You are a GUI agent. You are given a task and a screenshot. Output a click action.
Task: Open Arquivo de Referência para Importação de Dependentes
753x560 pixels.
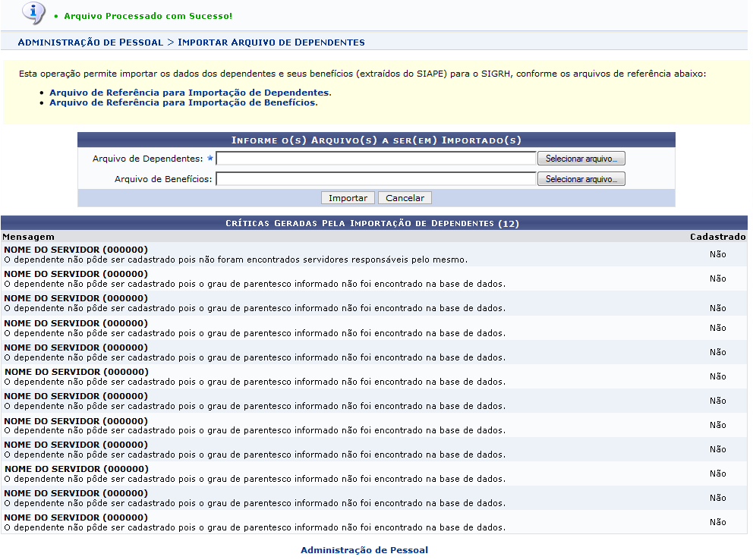click(x=189, y=93)
